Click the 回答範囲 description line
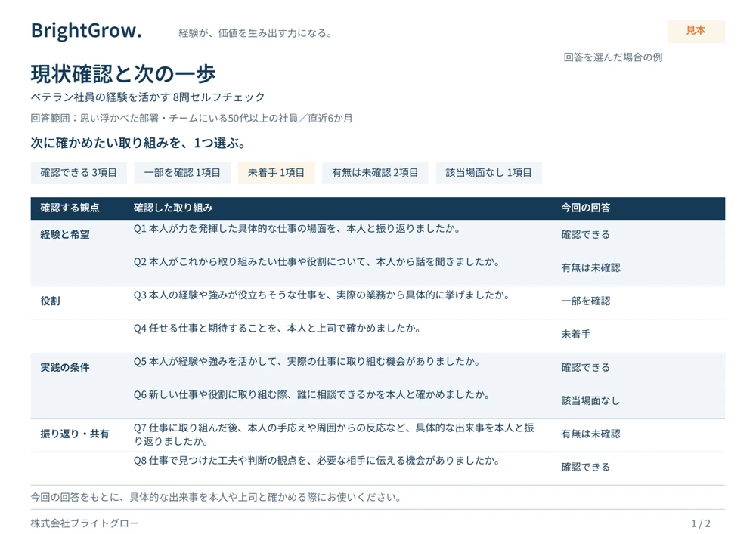This screenshot has width=756, height=534. tap(192, 119)
